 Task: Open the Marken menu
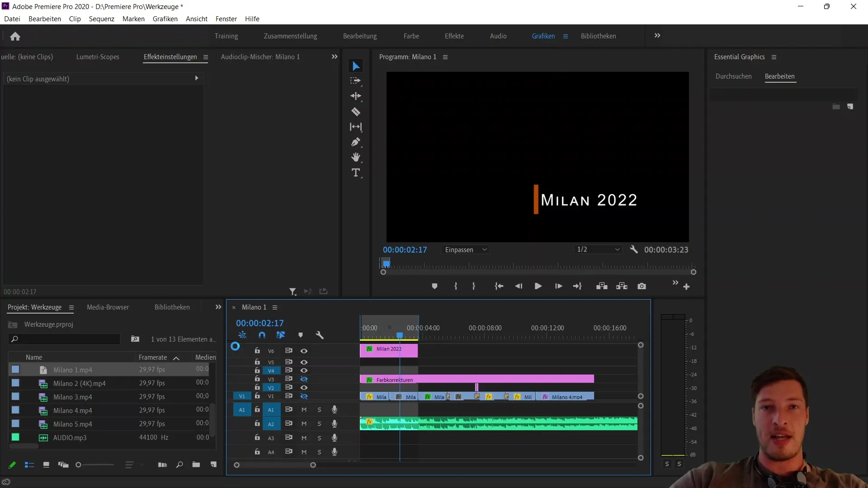coord(133,19)
